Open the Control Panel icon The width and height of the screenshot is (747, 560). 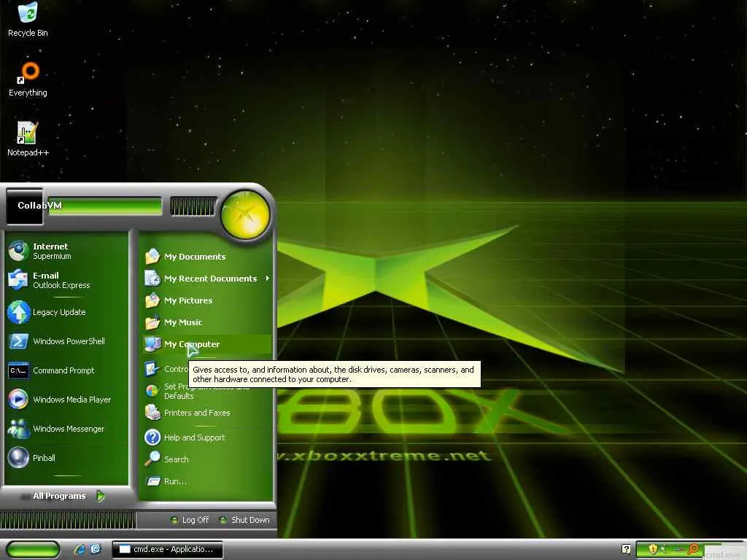pyautogui.click(x=152, y=368)
